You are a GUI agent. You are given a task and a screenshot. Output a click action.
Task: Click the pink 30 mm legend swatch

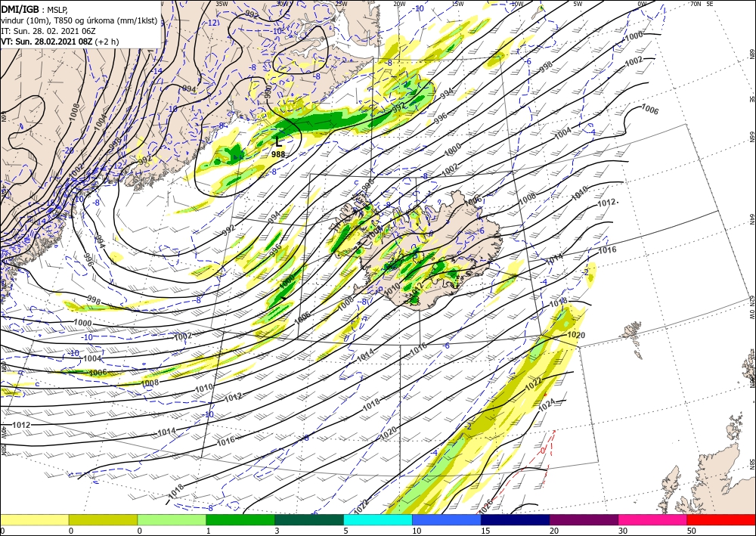pos(653,519)
